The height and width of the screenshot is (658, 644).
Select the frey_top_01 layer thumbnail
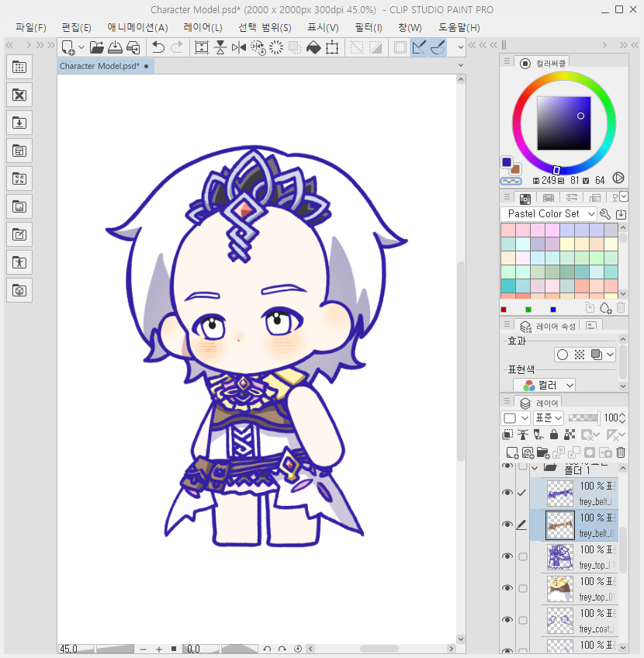559,588
